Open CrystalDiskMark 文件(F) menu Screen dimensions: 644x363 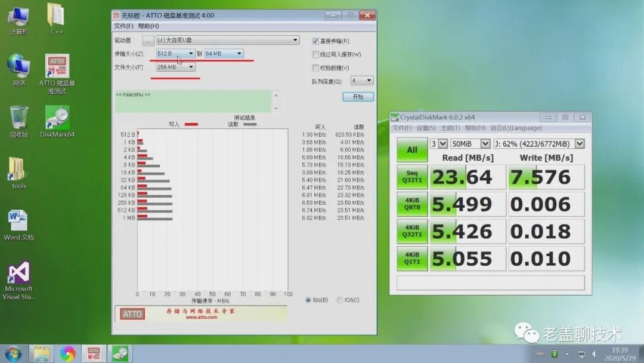[402, 128]
